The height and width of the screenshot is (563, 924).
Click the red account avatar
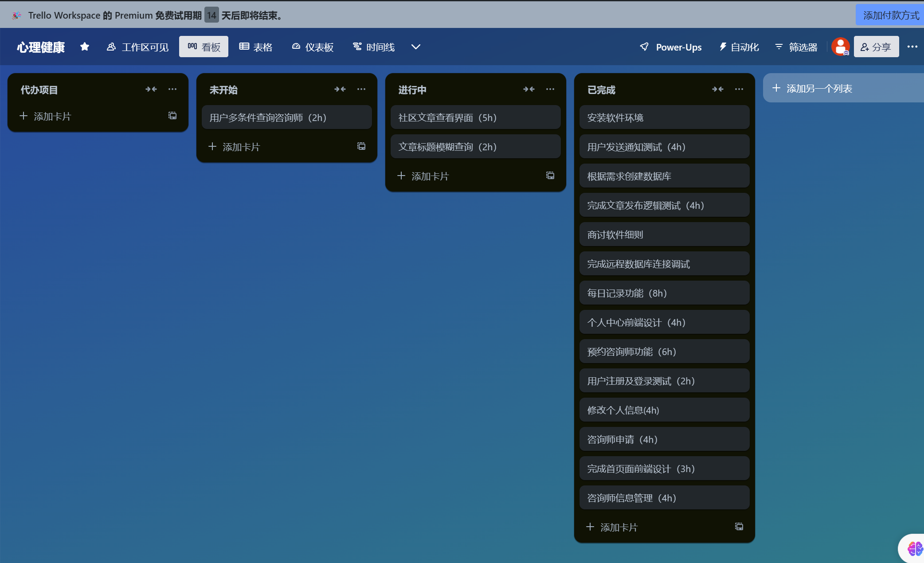tap(840, 47)
